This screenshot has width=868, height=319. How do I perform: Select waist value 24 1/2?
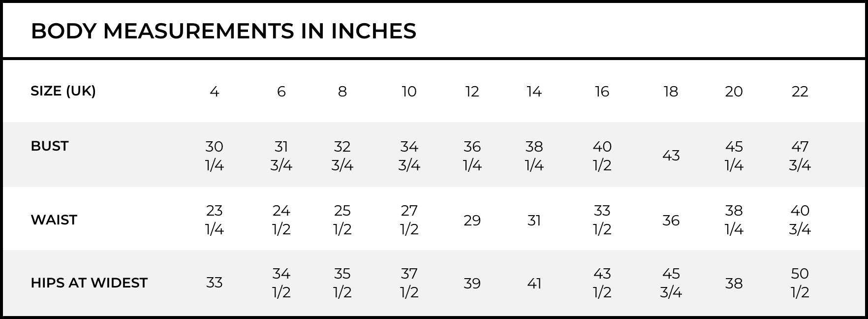(281, 220)
